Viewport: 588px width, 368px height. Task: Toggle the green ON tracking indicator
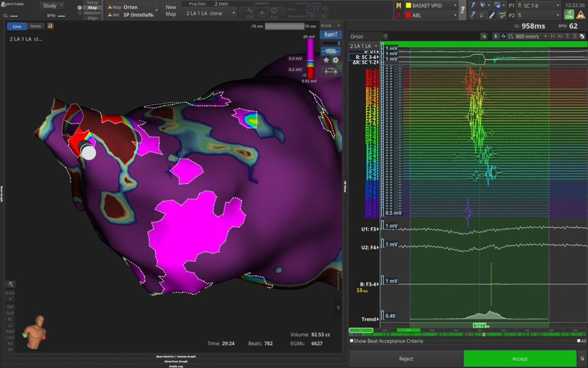(x=569, y=15)
